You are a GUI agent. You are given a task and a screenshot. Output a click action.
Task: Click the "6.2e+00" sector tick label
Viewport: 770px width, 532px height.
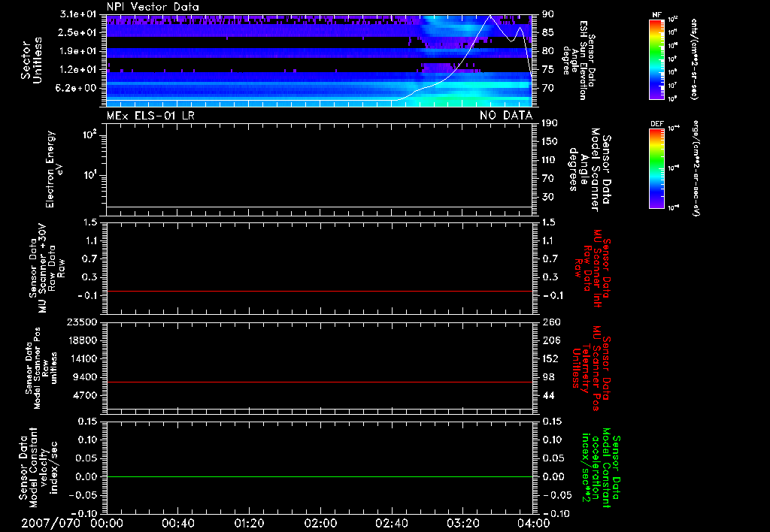(x=77, y=89)
